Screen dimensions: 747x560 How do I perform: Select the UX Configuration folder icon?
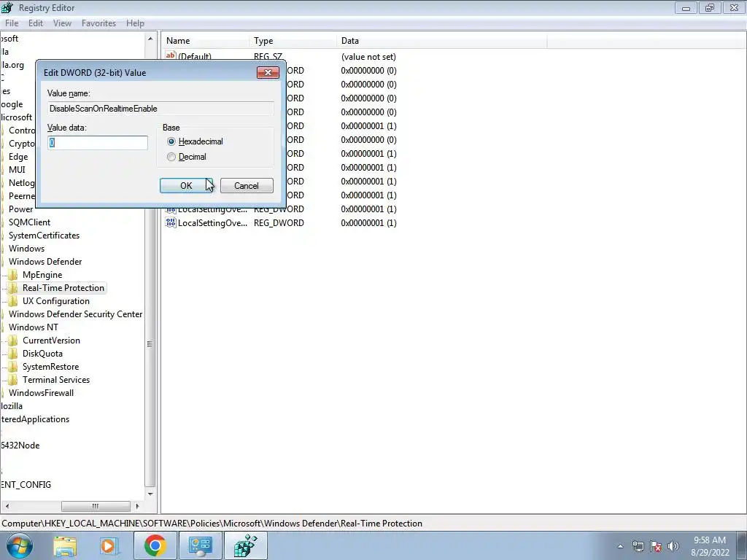point(13,301)
